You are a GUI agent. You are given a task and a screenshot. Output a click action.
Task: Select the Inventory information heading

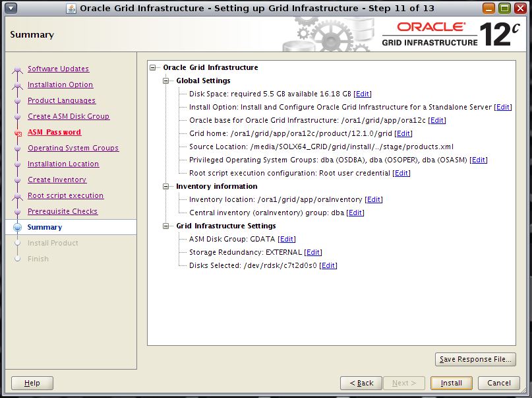tap(217, 186)
